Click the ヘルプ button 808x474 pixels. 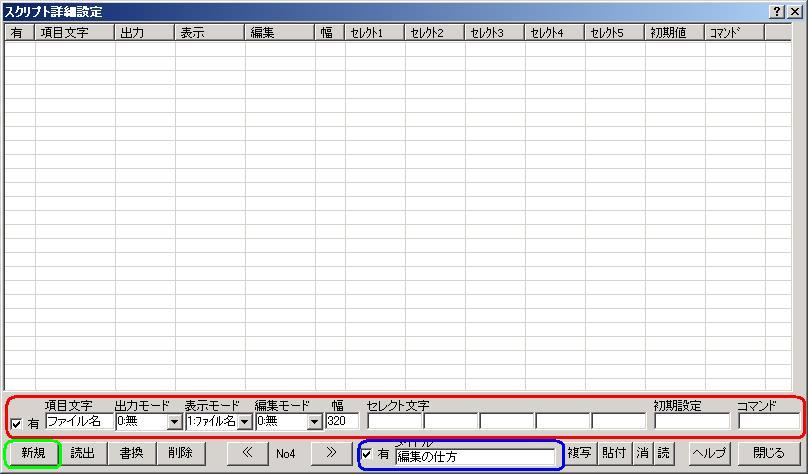pyautogui.click(x=709, y=453)
